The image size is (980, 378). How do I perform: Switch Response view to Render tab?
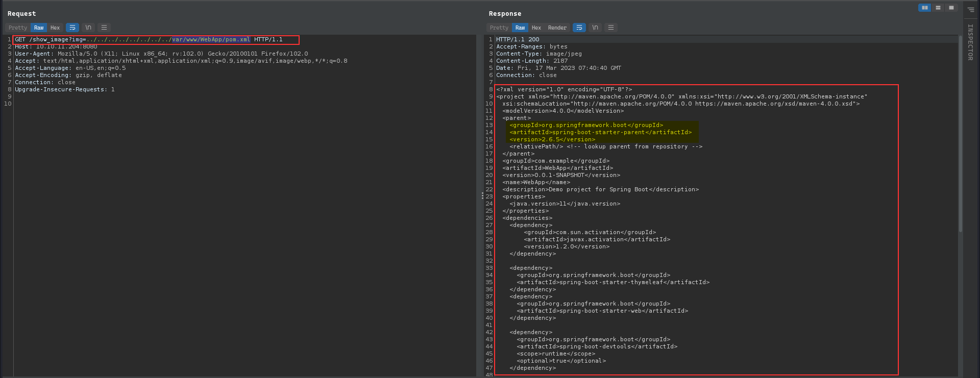point(557,28)
